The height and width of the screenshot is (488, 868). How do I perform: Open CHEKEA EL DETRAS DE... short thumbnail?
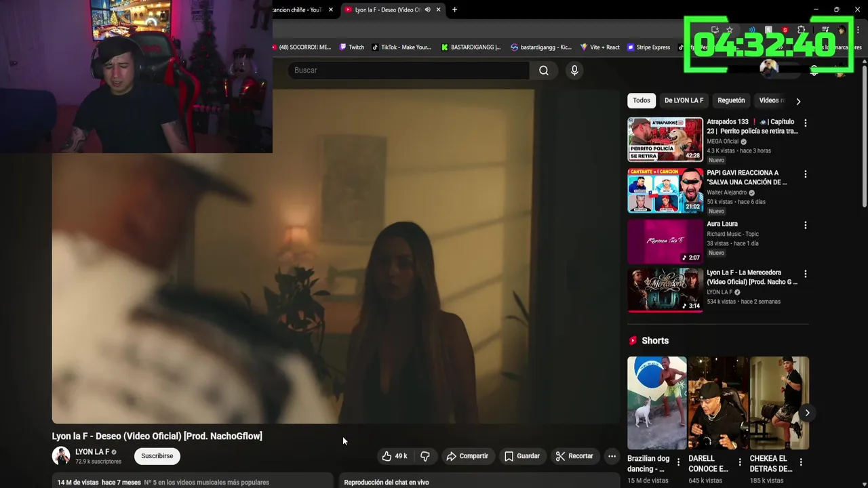pos(779,403)
